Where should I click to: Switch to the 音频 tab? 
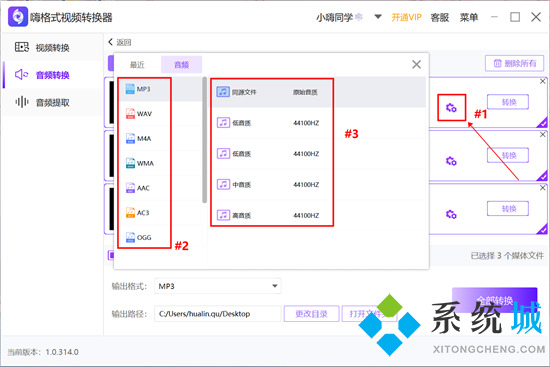181,65
